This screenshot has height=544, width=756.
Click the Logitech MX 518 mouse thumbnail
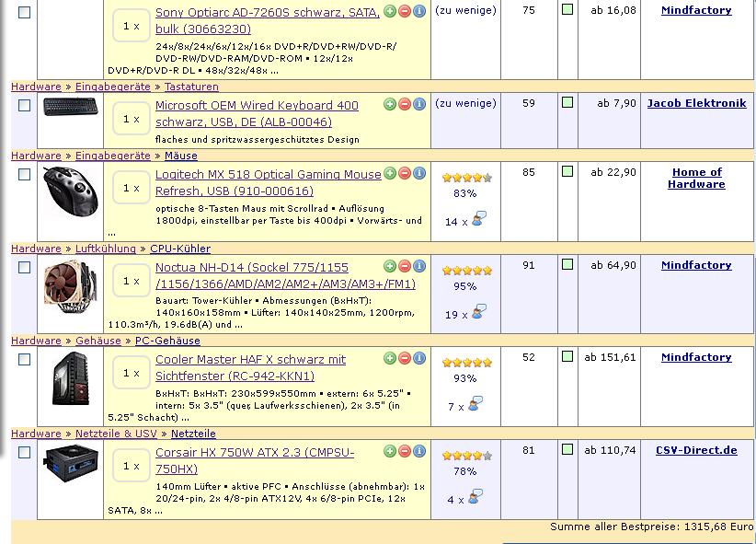tap(71, 192)
